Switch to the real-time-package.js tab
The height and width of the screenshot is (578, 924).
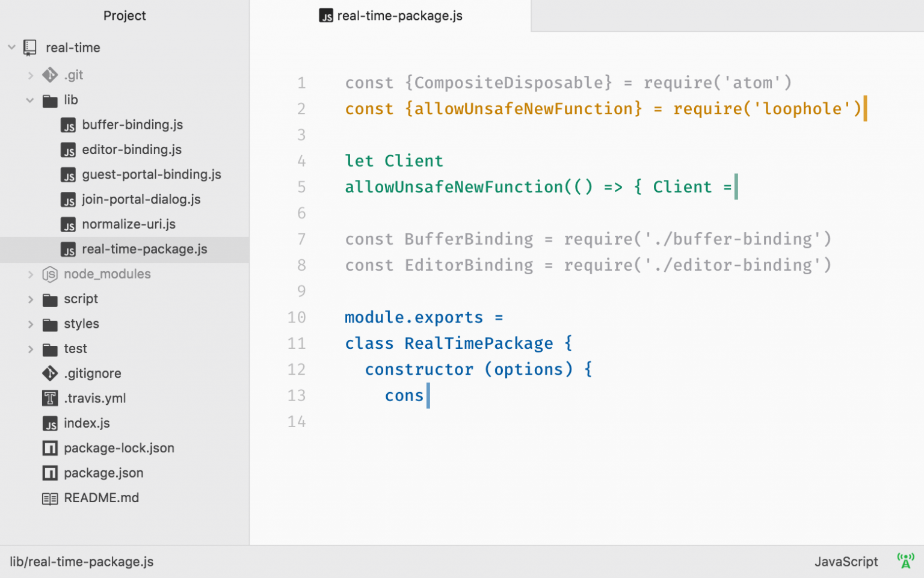[399, 16]
